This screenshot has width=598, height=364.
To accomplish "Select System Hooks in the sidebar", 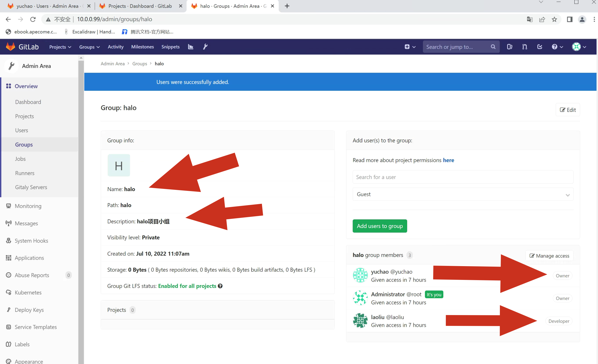I will [x=31, y=241].
